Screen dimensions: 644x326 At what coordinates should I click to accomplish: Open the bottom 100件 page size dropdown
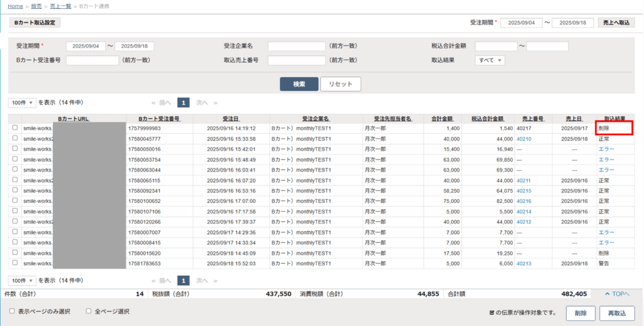pyautogui.click(x=22, y=281)
